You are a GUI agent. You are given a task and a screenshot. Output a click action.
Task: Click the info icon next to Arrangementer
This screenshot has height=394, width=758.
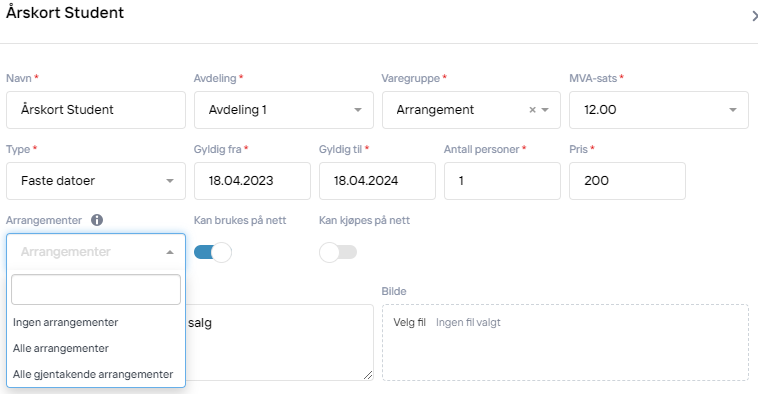coord(97,220)
